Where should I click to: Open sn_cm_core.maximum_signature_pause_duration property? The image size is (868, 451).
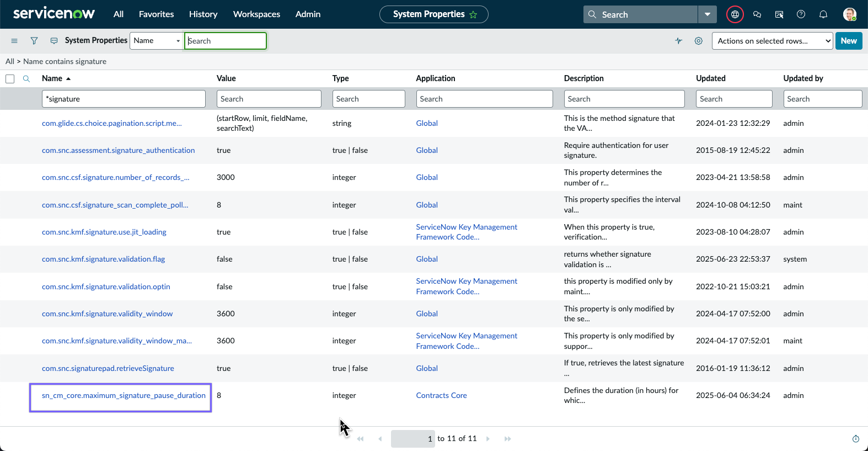click(x=124, y=396)
